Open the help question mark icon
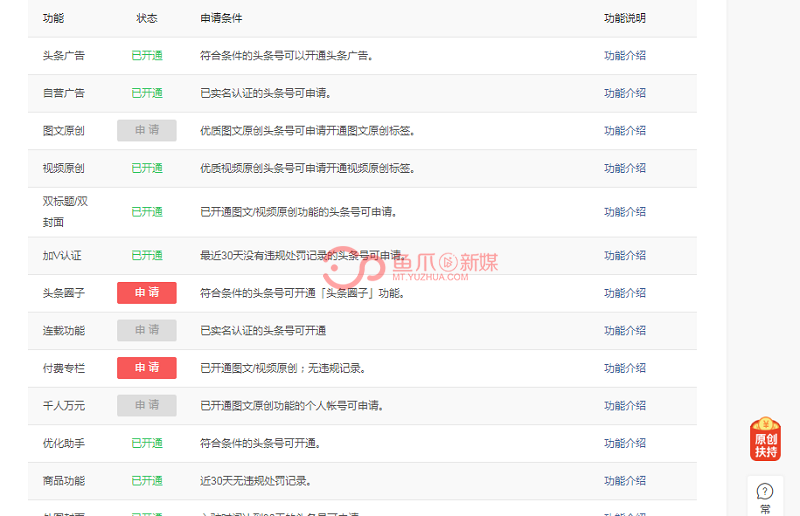Viewport: 800px width, 516px height. [x=765, y=492]
